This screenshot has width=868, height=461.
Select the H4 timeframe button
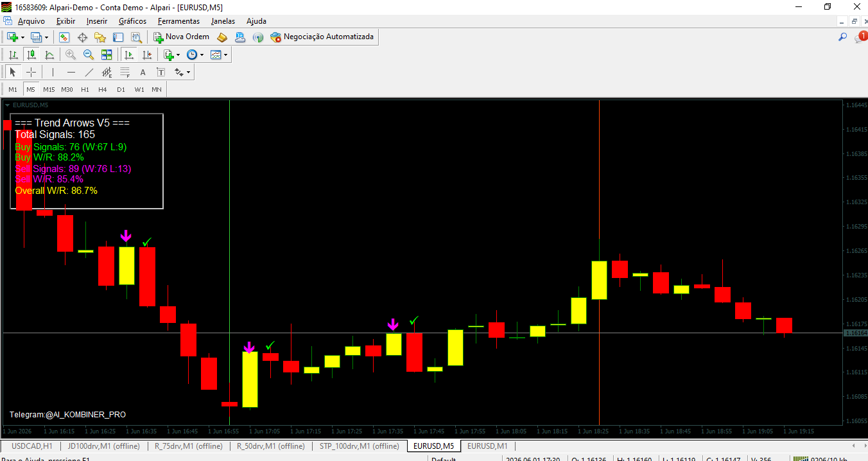[103, 89]
